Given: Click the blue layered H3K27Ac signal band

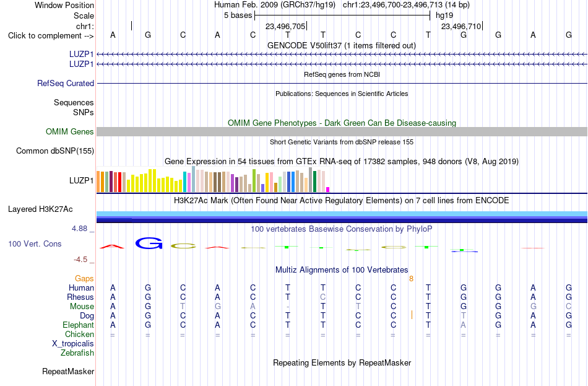Looking at the screenshot, I should click(x=342, y=217).
